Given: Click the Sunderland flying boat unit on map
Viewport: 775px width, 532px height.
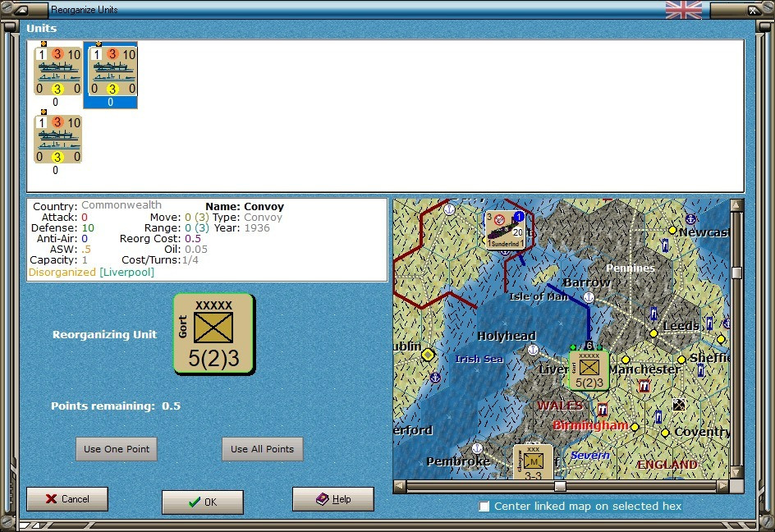Looking at the screenshot, I should coord(505,229).
